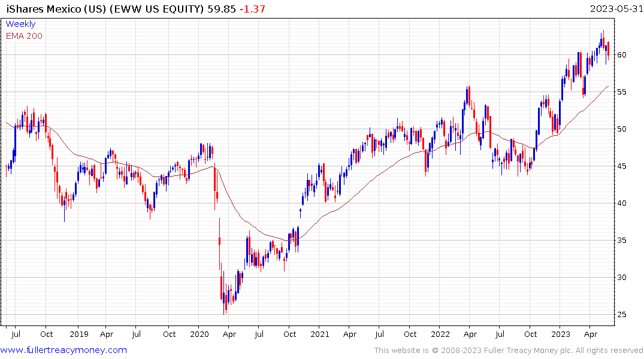This screenshot has width=644, height=359.
Task: Open the www.fullertreacymoney.com link
Action: pos(64,350)
